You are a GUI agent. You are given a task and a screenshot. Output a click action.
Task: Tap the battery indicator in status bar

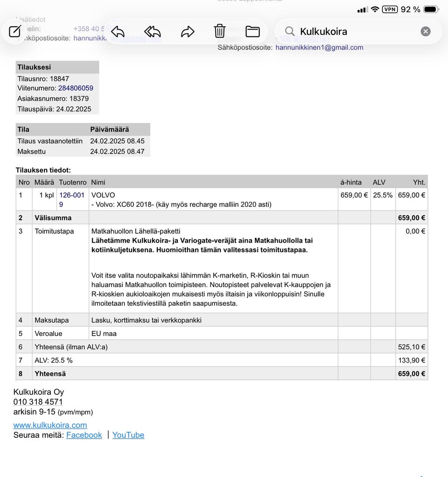[x=430, y=9]
